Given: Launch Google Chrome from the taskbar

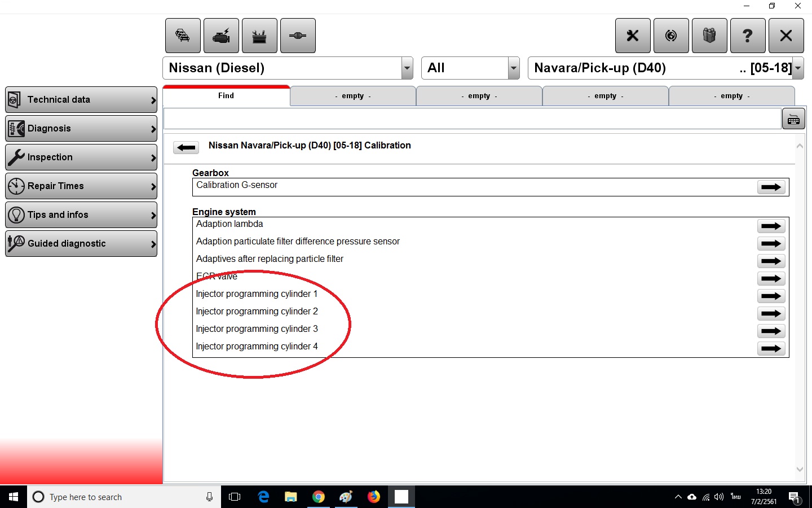Looking at the screenshot, I should pyautogui.click(x=319, y=497).
